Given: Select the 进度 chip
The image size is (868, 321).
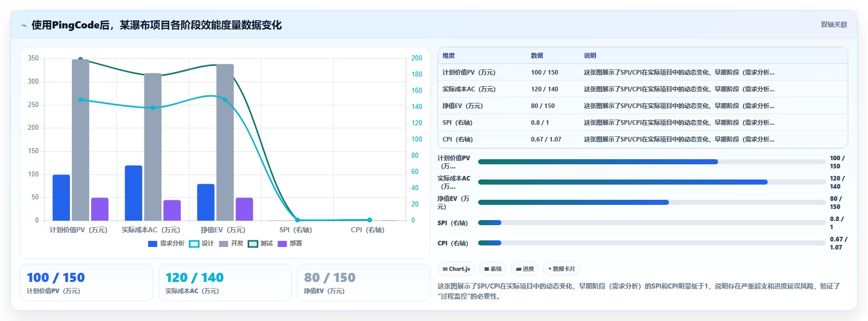Looking at the screenshot, I should coord(525,269).
